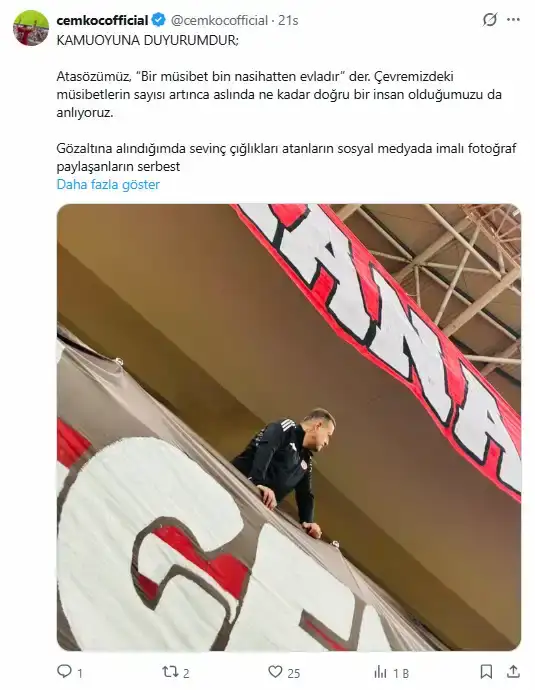
Task: Click the Grok explain icon
Action: click(x=489, y=20)
